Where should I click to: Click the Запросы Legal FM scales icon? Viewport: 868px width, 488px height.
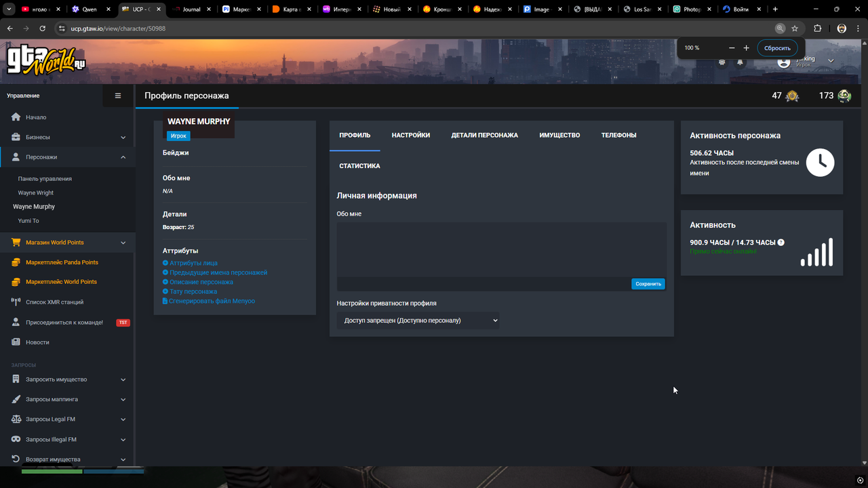pos(16,420)
